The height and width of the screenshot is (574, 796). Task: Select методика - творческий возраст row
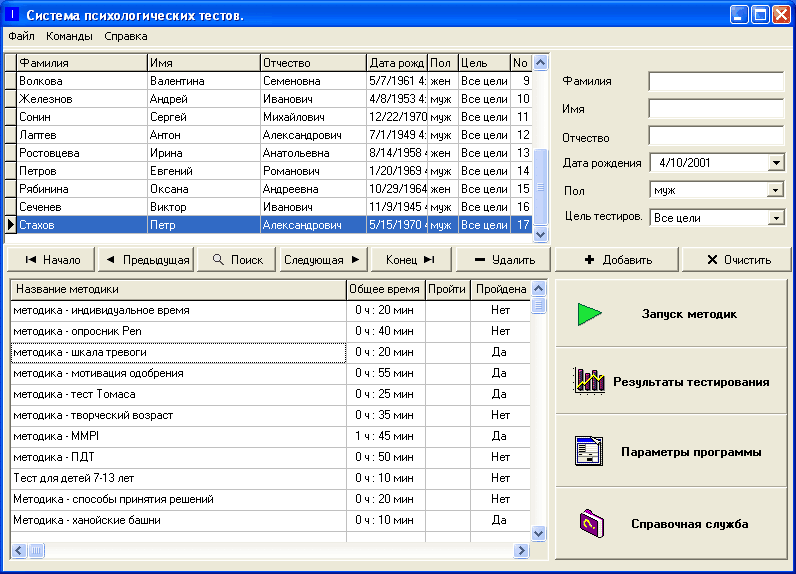click(x=271, y=415)
